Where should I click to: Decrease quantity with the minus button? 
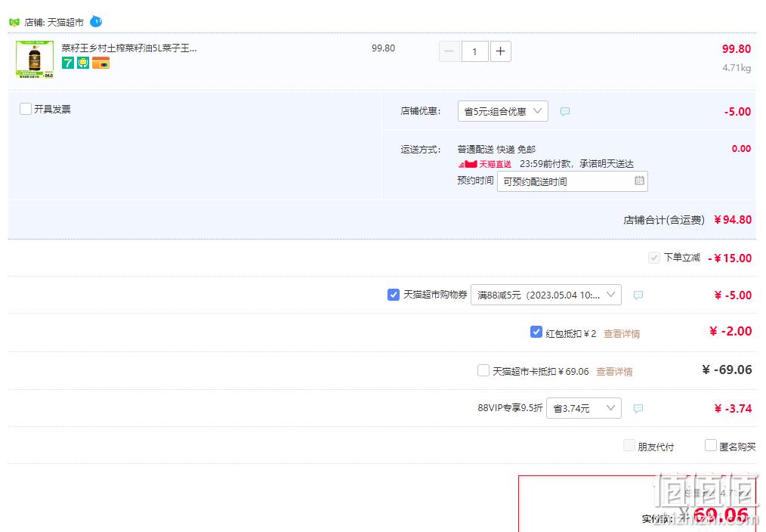tap(449, 51)
